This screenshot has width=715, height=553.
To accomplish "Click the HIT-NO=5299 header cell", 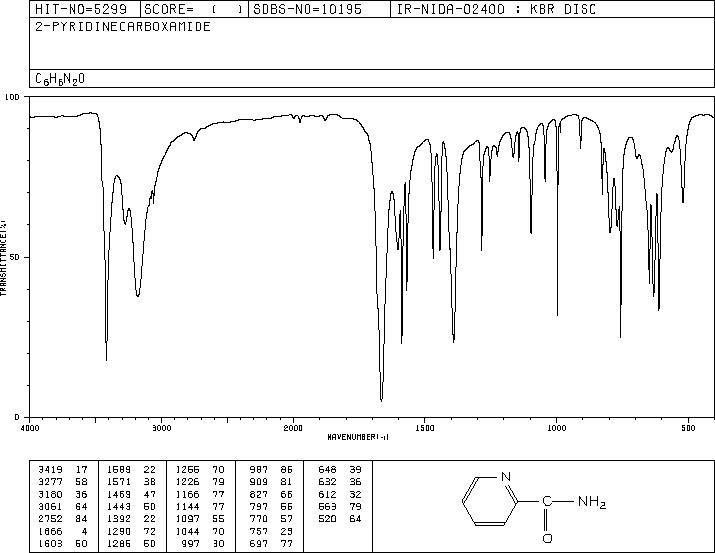I will coord(85,9).
